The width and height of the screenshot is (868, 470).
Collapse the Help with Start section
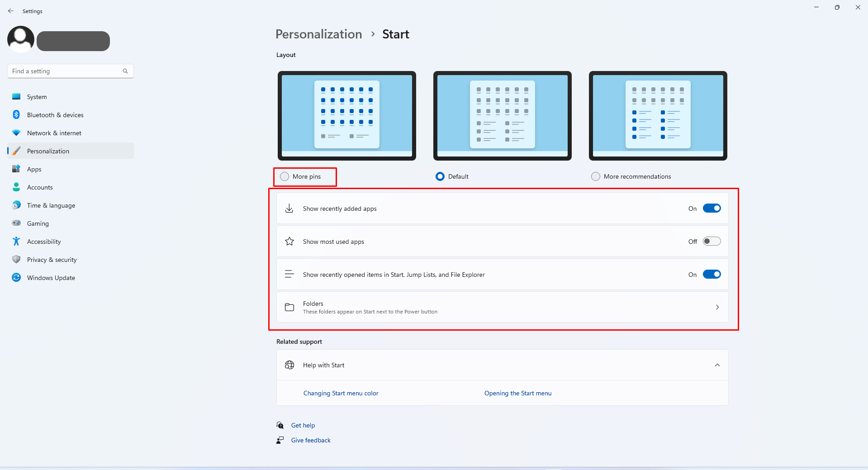click(717, 365)
